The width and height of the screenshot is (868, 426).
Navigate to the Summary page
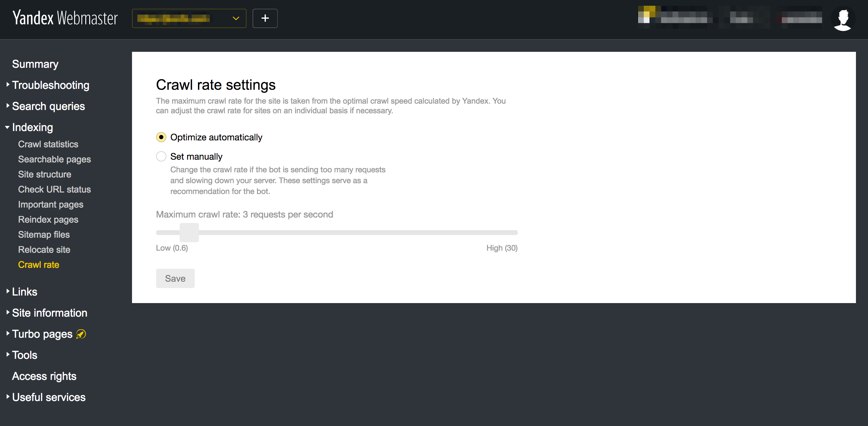click(35, 64)
